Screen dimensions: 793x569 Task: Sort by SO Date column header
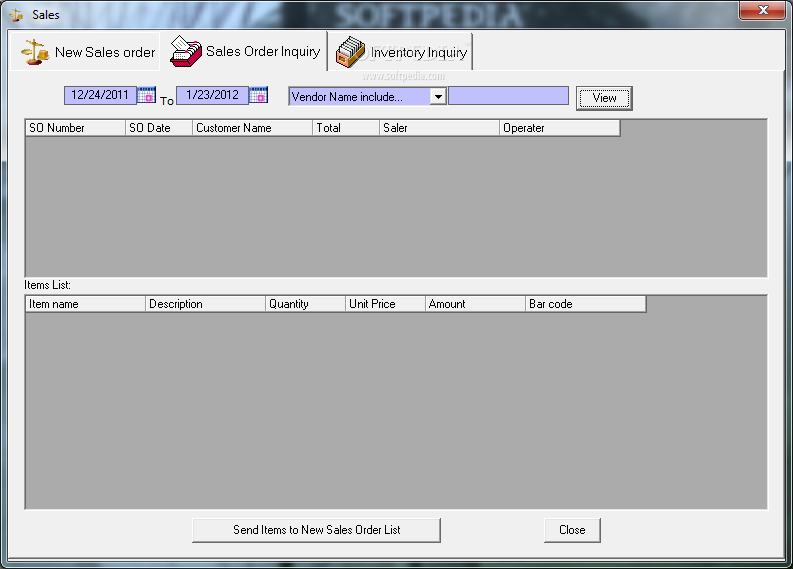click(x=159, y=128)
